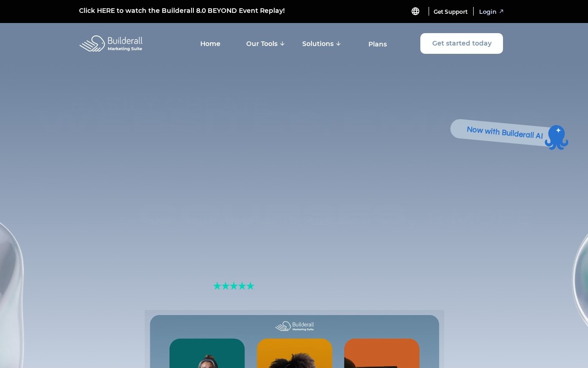Click the Login link
The width and height of the screenshot is (588, 368).
click(488, 11)
